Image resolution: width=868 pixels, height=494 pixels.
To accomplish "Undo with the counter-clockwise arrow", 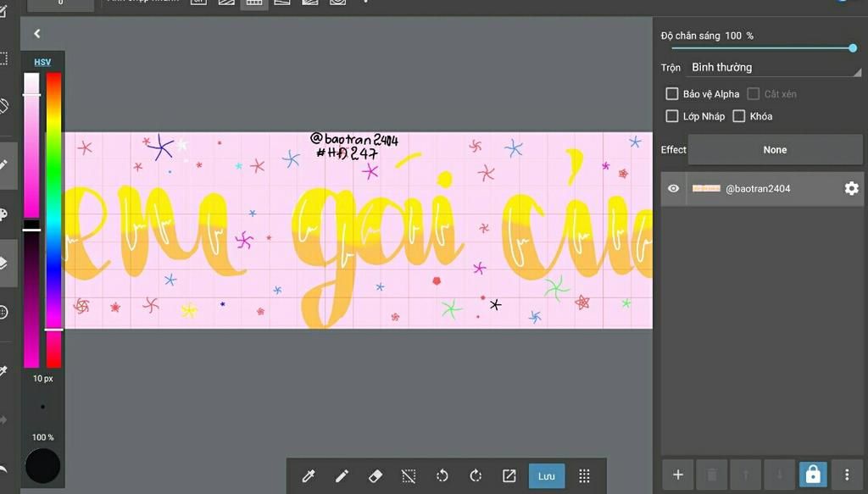I will click(x=442, y=475).
